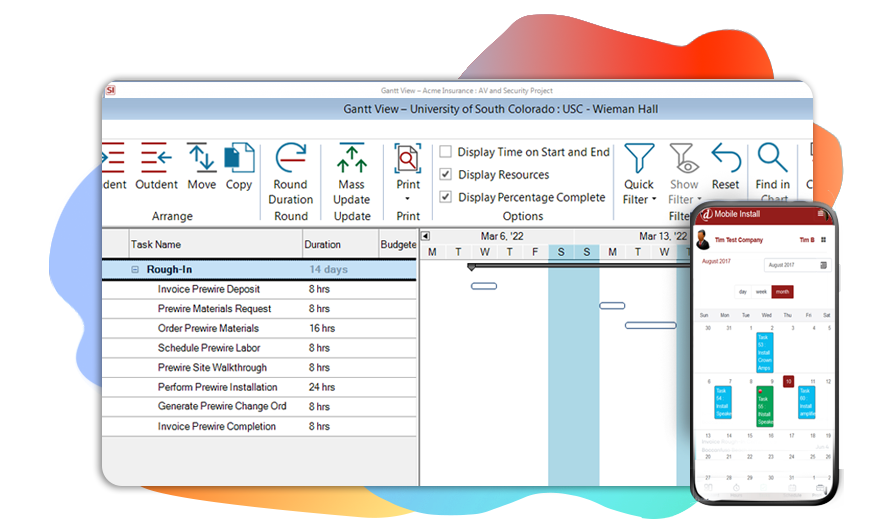Click the Mar 6, '22 week header
Image resolution: width=872 pixels, height=525 pixels.
502,236
